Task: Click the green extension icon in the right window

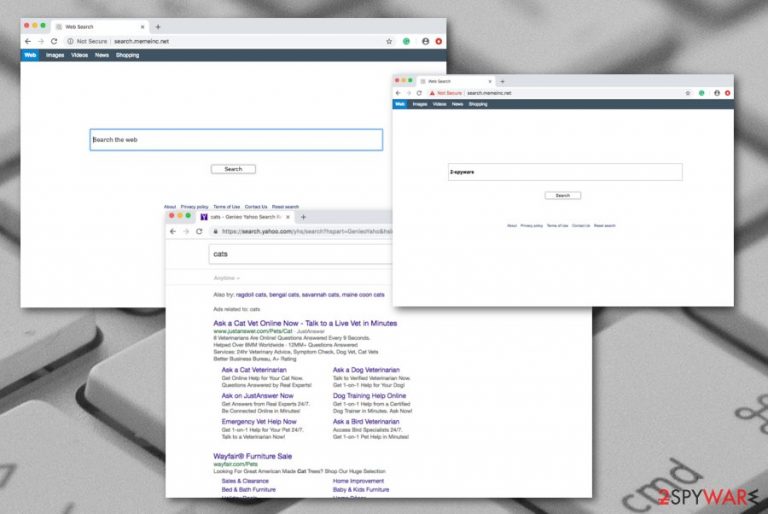Action: (701, 93)
